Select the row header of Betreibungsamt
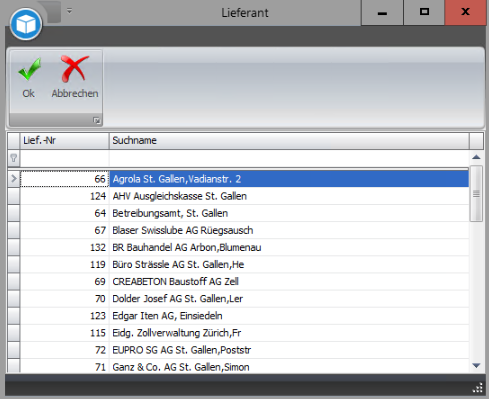Image resolution: width=489 pixels, height=399 pixels. (x=14, y=213)
